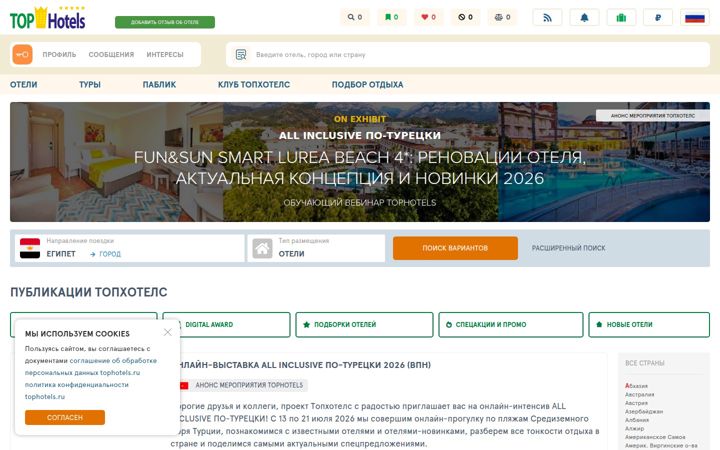Open the политика конфиденциальности link
The height and width of the screenshot is (450, 720).
(x=77, y=390)
